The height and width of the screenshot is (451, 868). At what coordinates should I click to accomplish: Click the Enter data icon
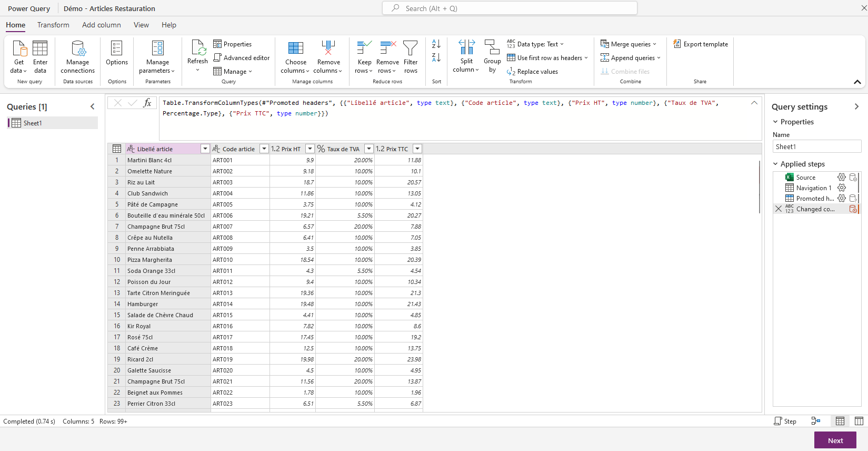[40, 48]
